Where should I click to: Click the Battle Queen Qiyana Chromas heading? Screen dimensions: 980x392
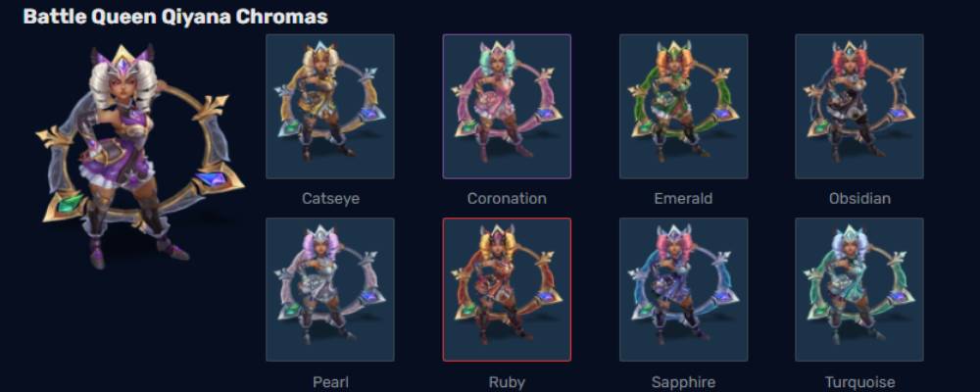pos(175,17)
